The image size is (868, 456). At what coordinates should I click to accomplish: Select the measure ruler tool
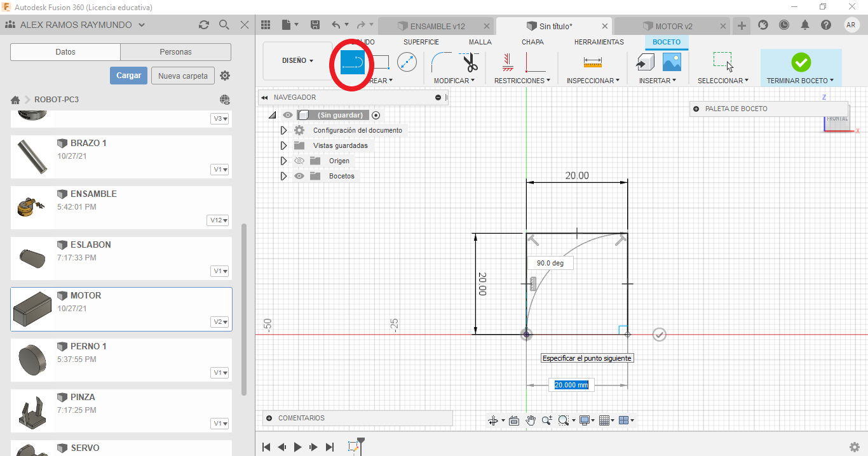592,62
